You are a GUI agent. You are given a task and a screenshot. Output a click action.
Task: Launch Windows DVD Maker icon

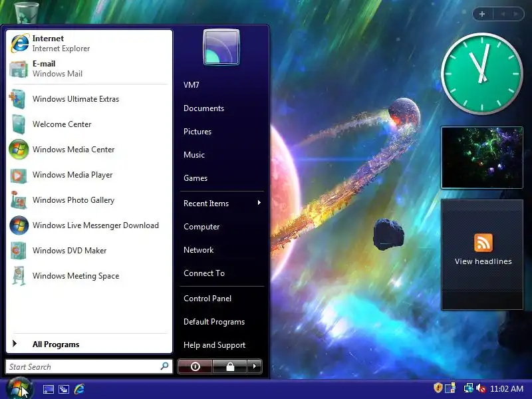coord(19,251)
